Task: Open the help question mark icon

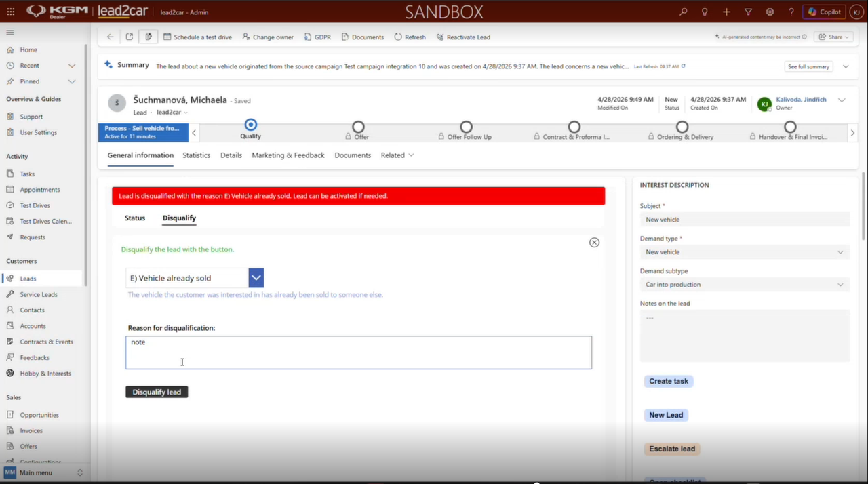Action: [x=791, y=12]
